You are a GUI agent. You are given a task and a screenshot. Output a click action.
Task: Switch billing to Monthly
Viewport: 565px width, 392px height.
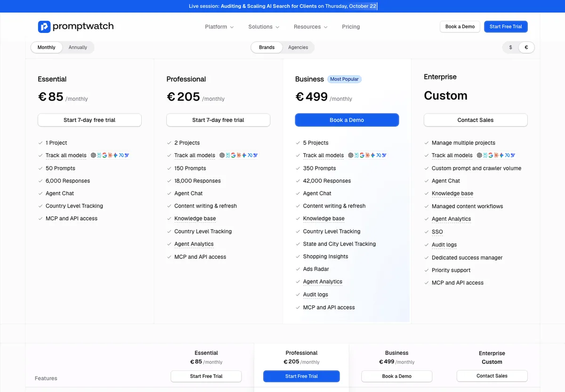click(47, 48)
